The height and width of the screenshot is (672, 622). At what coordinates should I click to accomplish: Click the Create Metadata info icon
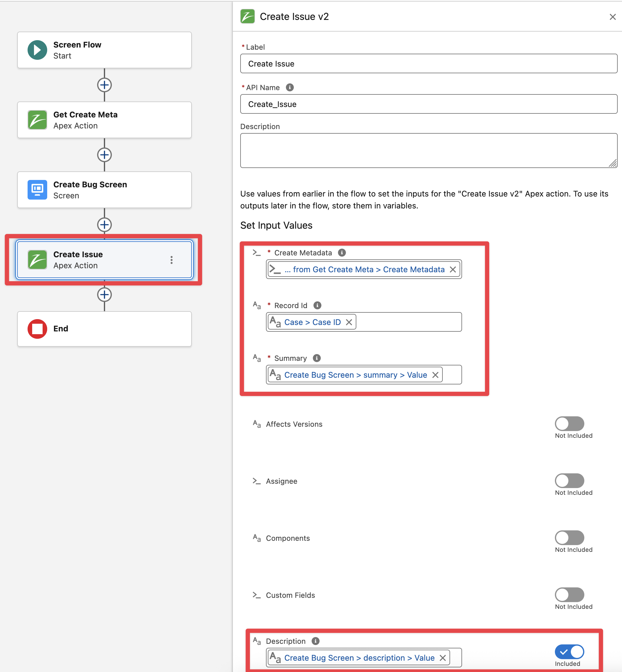342,253
